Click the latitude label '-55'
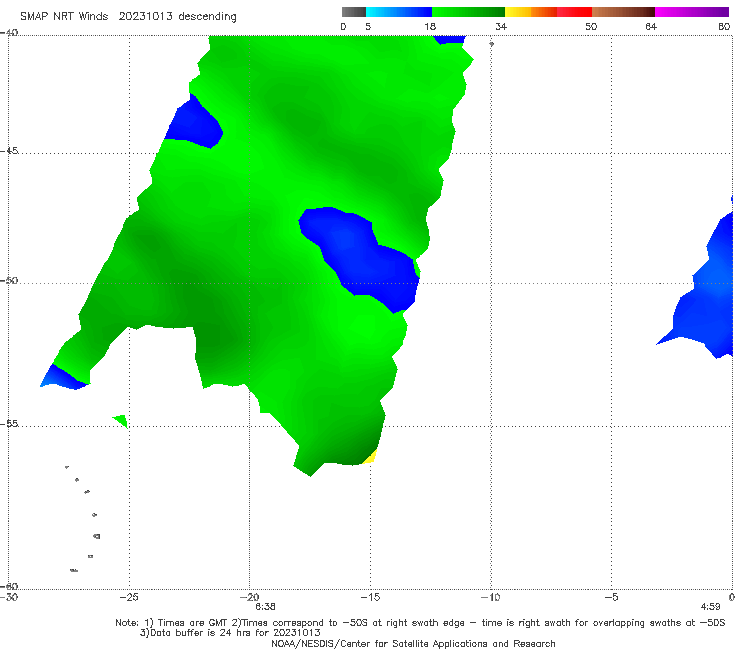Image resolution: width=740 pixels, height=650 pixels. coord(9,424)
